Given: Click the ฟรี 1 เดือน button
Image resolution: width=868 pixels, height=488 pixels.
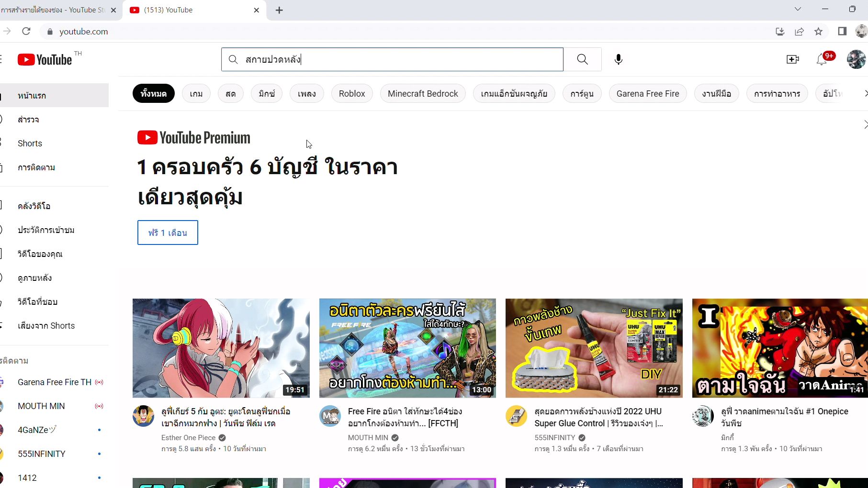Looking at the screenshot, I should [168, 233].
